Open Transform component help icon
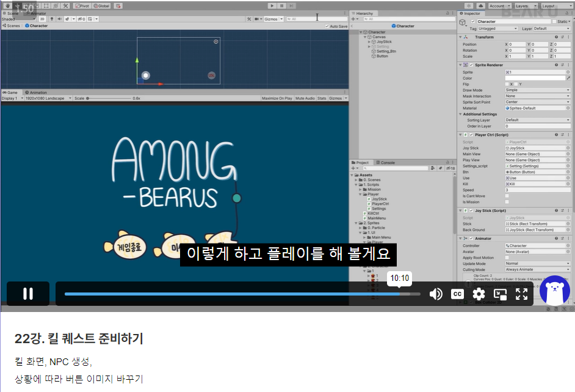 tap(556, 37)
